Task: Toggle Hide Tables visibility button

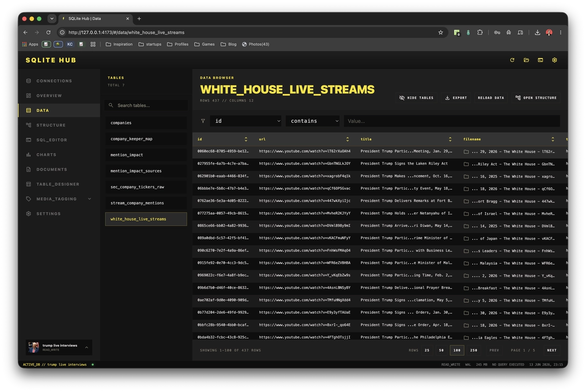Action: point(417,98)
